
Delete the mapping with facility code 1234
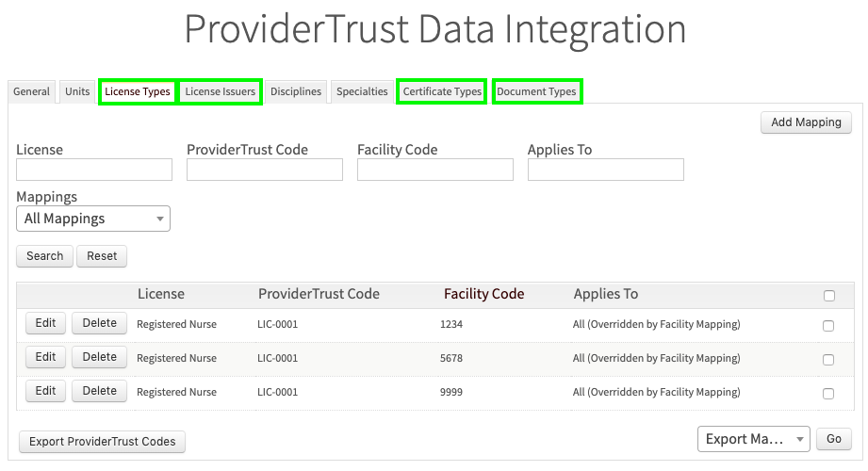tap(100, 323)
